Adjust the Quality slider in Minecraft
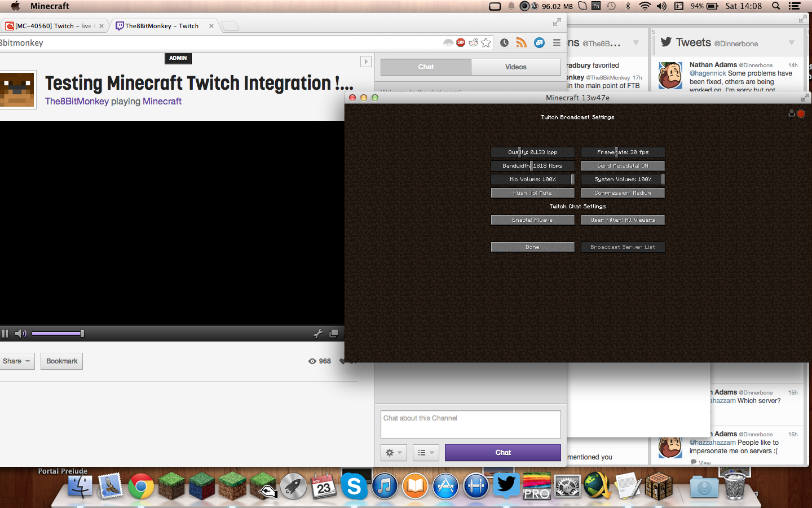 point(533,152)
